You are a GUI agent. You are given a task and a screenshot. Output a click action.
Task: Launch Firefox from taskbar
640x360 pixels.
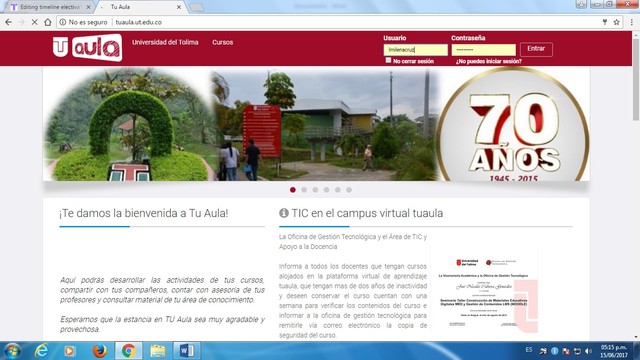click(99, 351)
